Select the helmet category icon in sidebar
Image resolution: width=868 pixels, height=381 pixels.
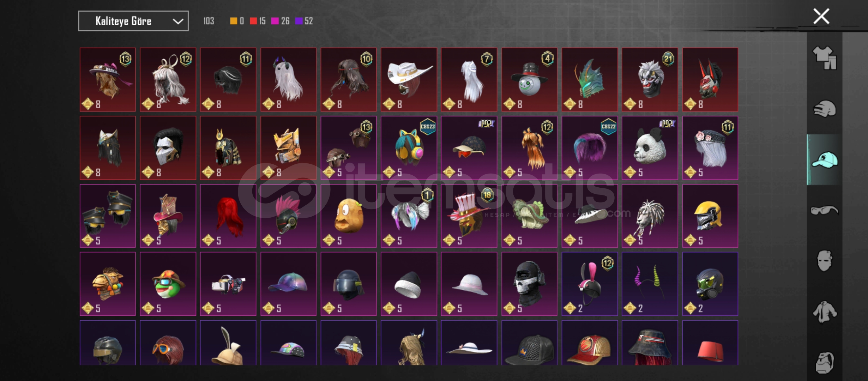coord(825,109)
